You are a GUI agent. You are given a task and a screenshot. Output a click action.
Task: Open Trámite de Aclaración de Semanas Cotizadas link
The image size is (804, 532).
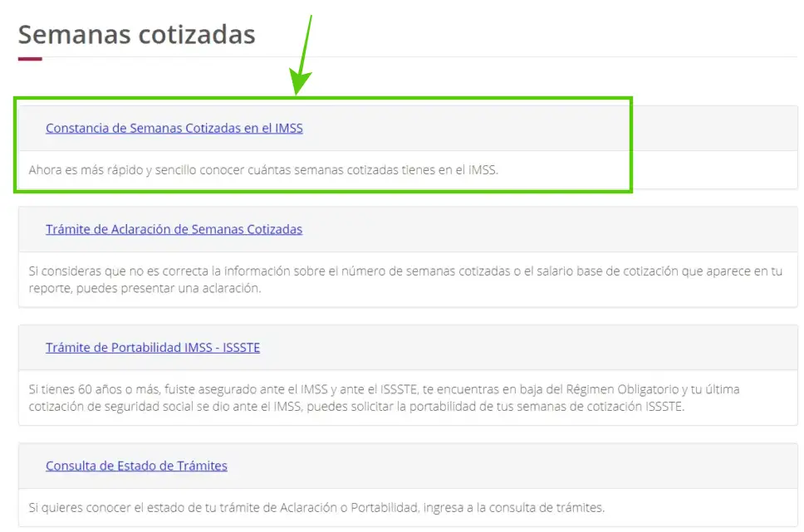tap(174, 229)
